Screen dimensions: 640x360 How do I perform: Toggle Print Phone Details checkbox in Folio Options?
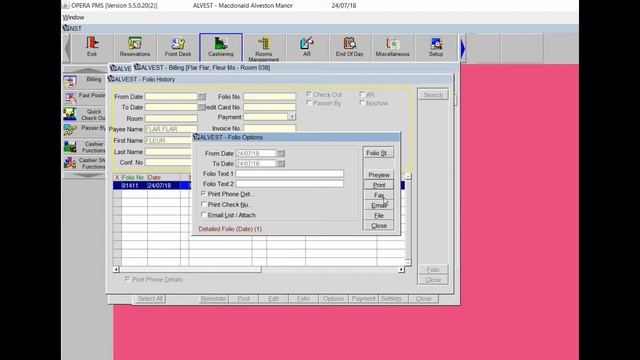(203, 194)
